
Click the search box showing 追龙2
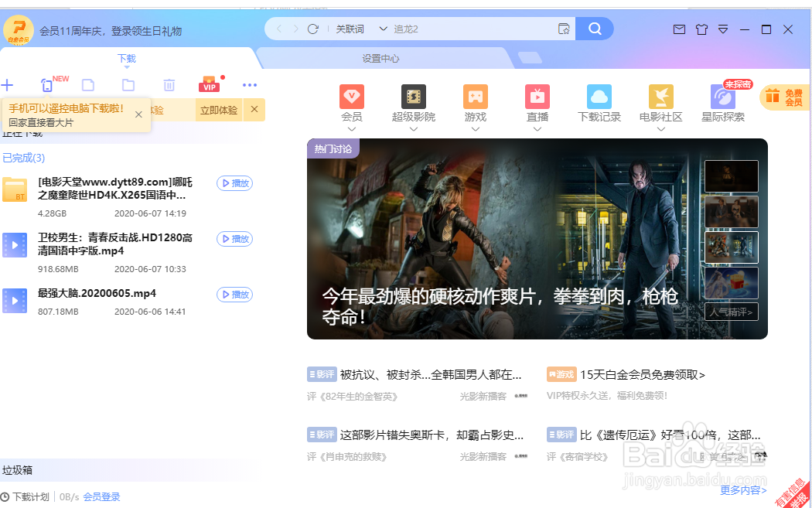click(x=471, y=29)
